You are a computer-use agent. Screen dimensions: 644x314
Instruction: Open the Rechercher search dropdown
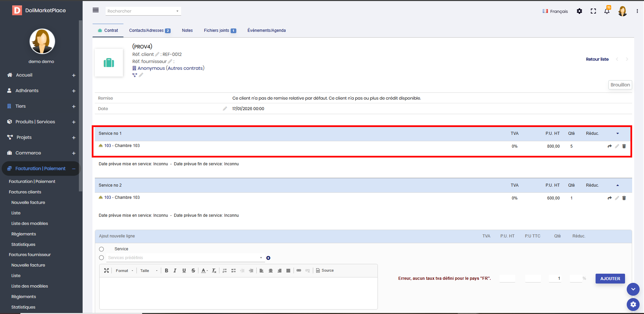[x=143, y=11]
